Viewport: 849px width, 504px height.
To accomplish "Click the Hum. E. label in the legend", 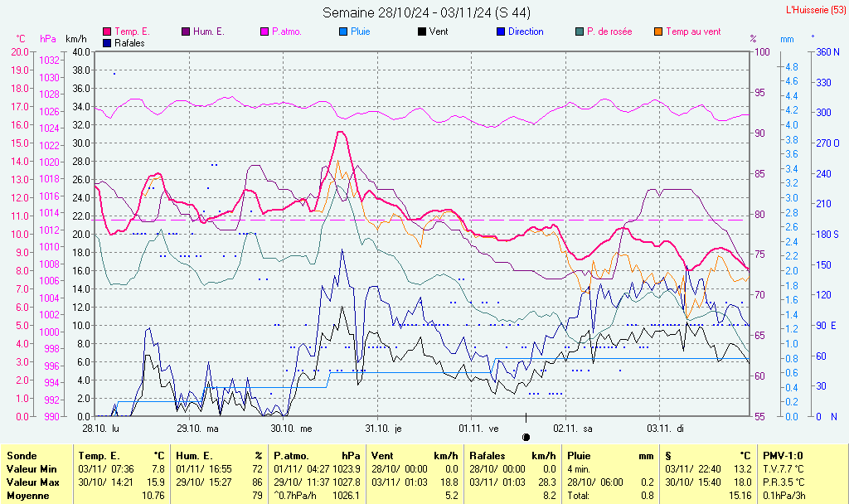I will click(x=208, y=32).
